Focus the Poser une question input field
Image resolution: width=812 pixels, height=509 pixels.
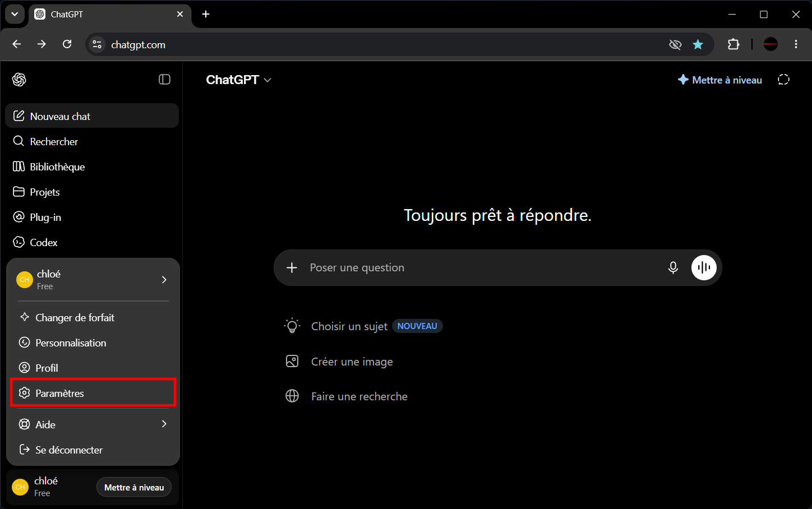(482, 267)
